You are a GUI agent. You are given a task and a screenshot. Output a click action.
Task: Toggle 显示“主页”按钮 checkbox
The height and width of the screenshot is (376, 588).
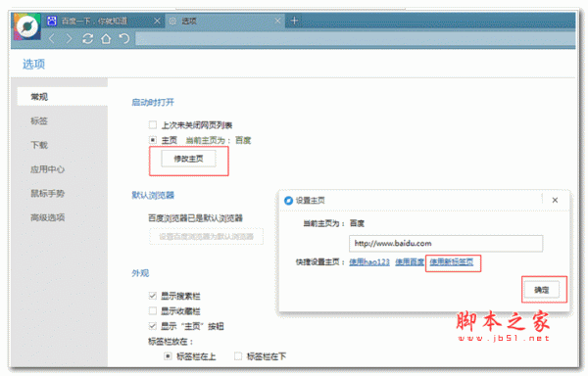(153, 326)
